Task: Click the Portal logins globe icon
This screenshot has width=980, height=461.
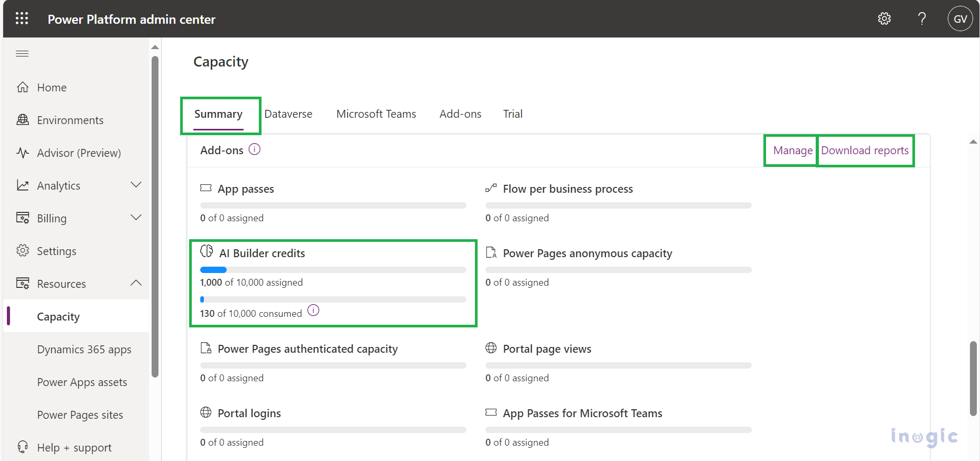Action: click(x=206, y=412)
